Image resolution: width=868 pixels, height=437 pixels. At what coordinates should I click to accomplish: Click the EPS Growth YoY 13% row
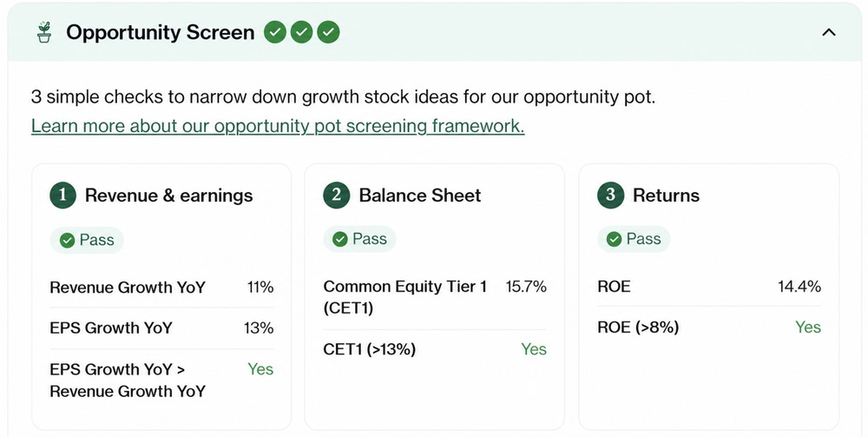pyautogui.click(x=161, y=328)
